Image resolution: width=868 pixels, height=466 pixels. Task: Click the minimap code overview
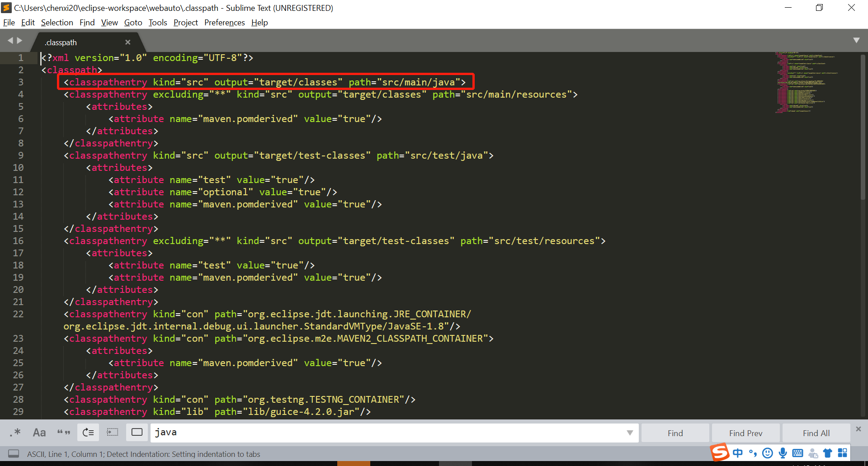[x=807, y=82]
